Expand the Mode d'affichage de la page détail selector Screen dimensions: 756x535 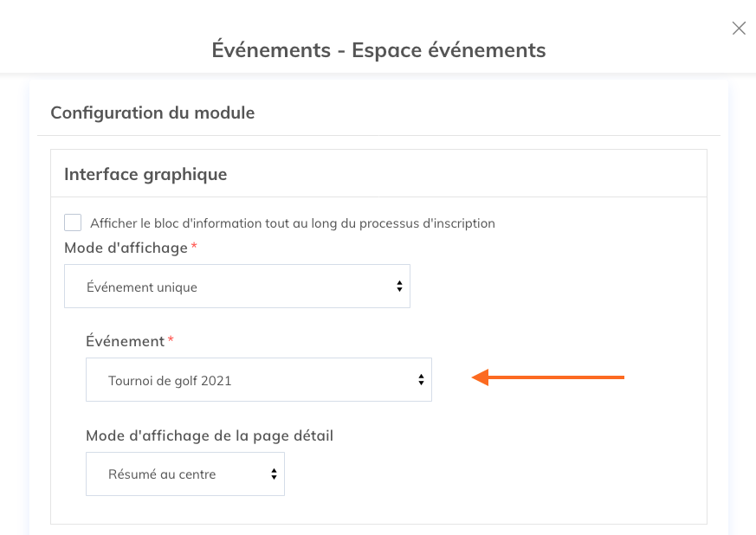184,474
